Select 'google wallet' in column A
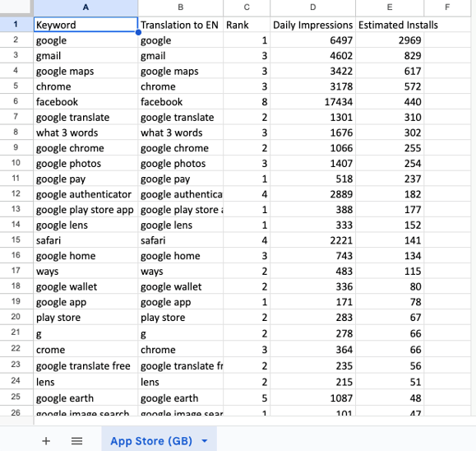This screenshot has width=476, height=451. coord(85,286)
